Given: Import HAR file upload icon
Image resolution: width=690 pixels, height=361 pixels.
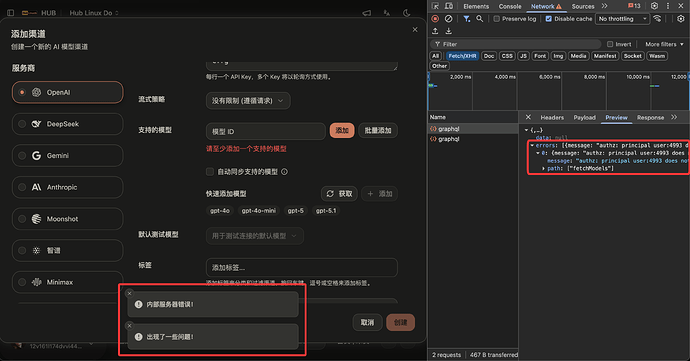Looking at the screenshot, I should (x=435, y=31).
